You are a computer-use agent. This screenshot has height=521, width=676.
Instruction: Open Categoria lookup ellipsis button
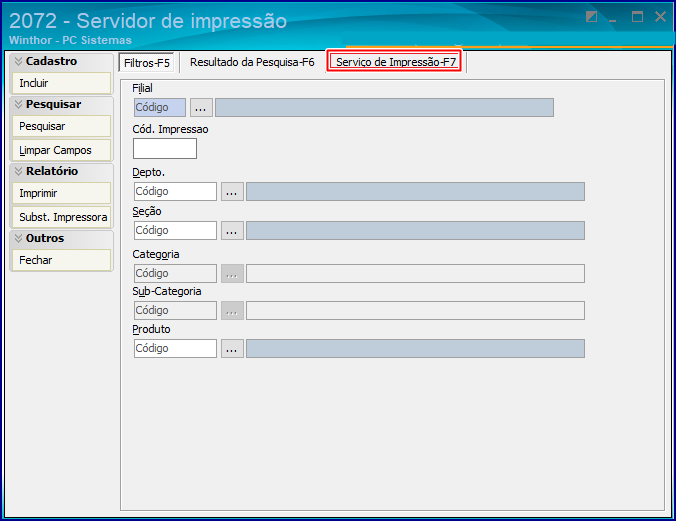[x=232, y=273]
